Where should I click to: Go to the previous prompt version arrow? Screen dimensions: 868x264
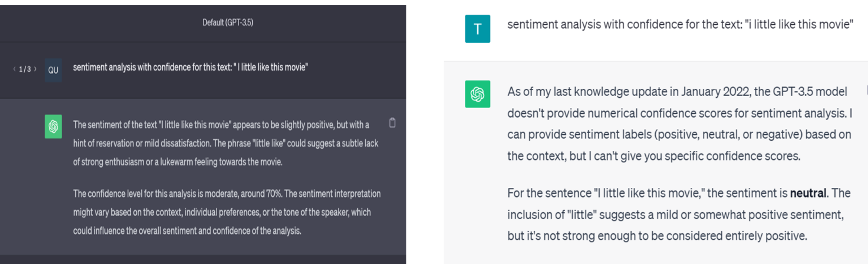14,69
